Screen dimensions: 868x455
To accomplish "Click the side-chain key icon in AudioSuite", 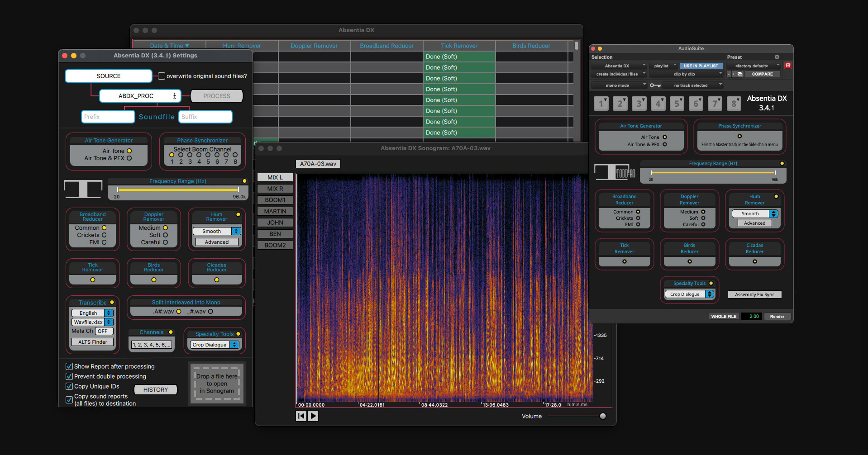I will coord(655,85).
